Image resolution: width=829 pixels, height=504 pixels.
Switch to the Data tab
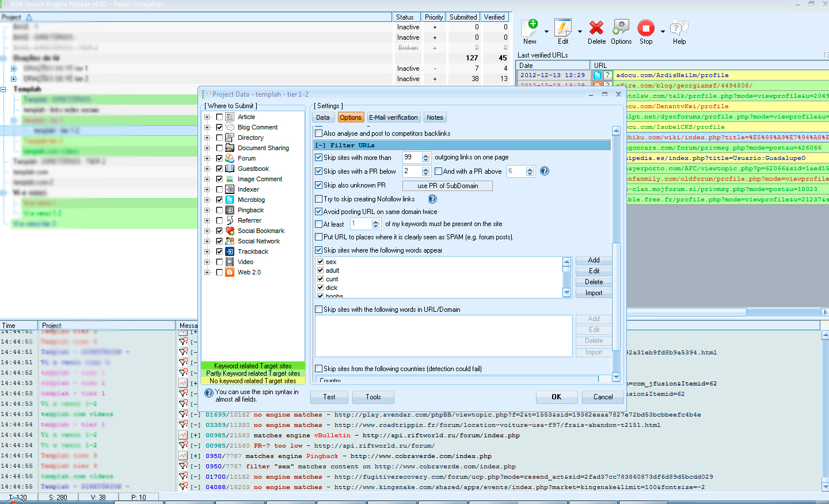coord(323,117)
